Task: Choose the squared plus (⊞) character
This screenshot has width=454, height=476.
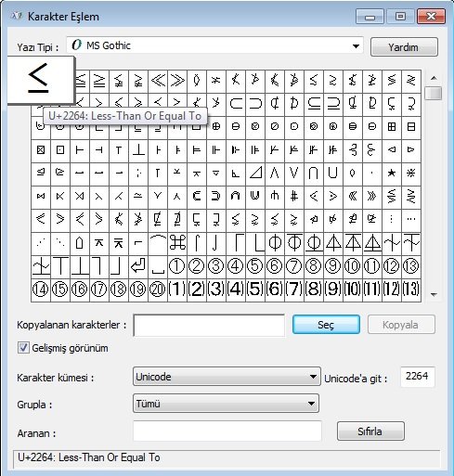Action: pyautogui.click(x=392, y=126)
